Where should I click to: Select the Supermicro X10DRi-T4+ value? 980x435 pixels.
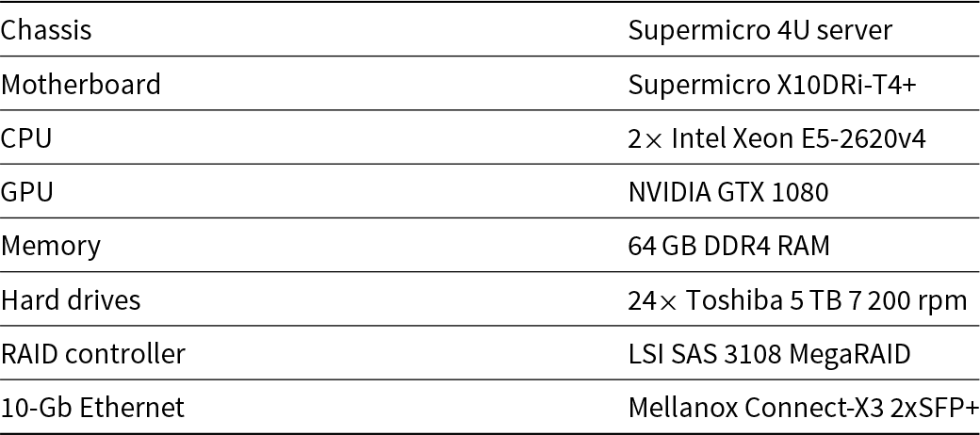[773, 85]
